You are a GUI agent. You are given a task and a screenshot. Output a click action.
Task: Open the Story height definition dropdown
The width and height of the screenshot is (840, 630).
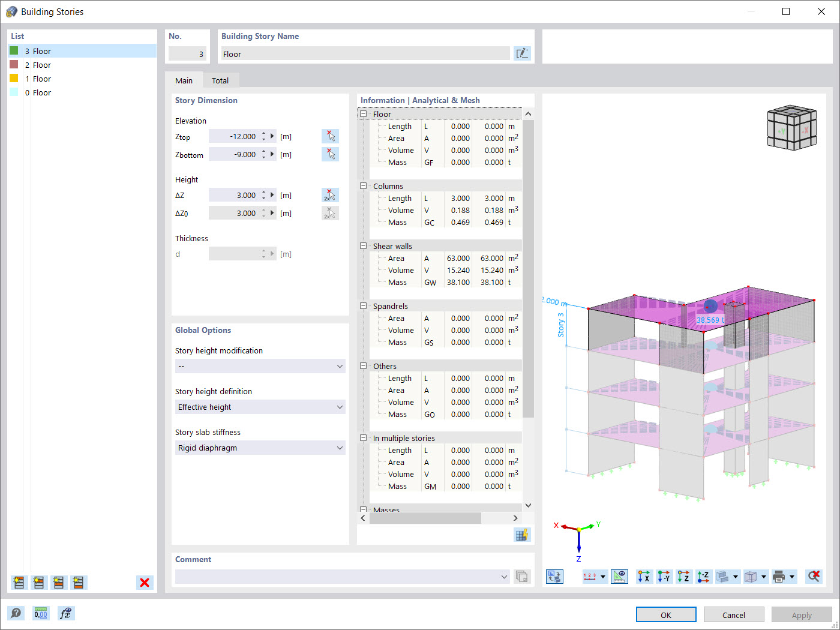[260, 407]
